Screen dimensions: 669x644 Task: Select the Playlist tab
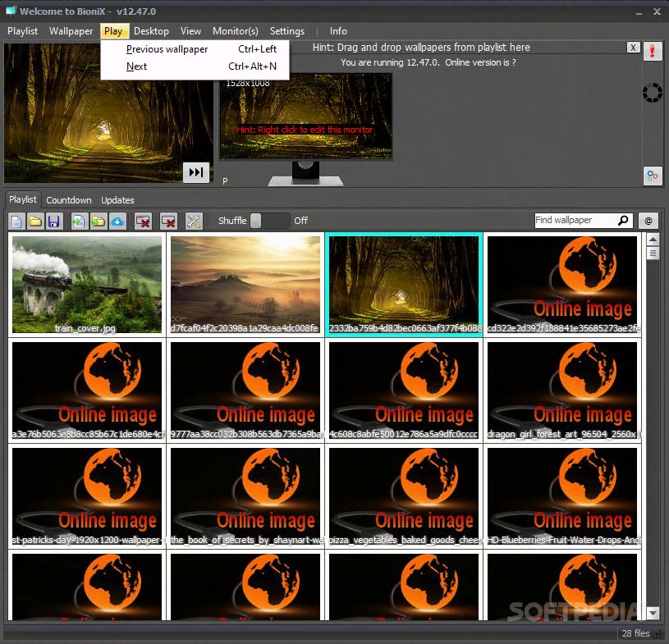point(23,199)
